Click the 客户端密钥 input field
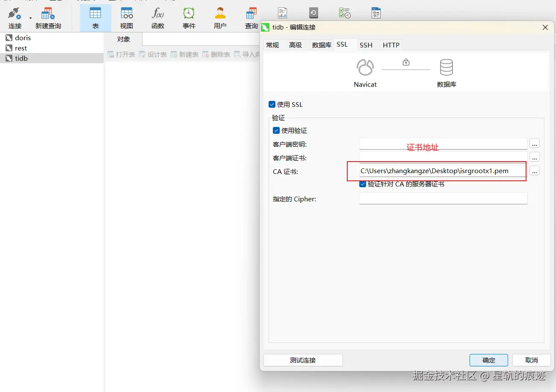Viewport: 556px width, 392px height. (x=443, y=144)
